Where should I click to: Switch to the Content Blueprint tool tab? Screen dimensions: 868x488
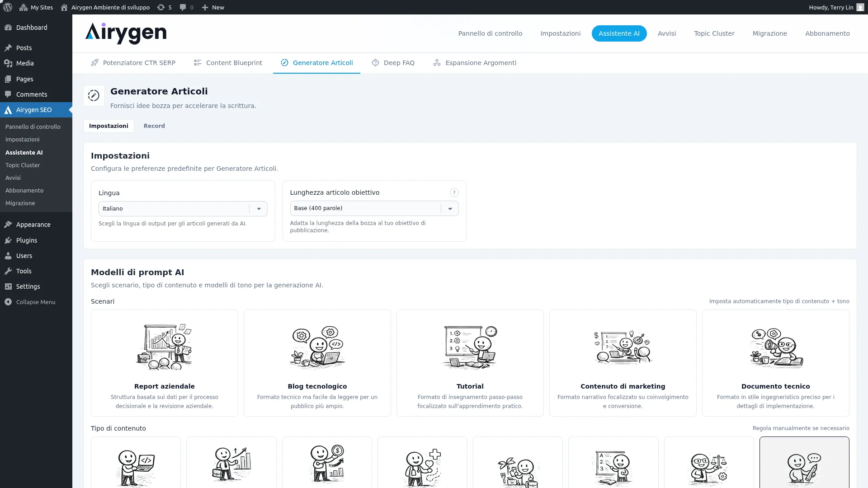[228, 63]
